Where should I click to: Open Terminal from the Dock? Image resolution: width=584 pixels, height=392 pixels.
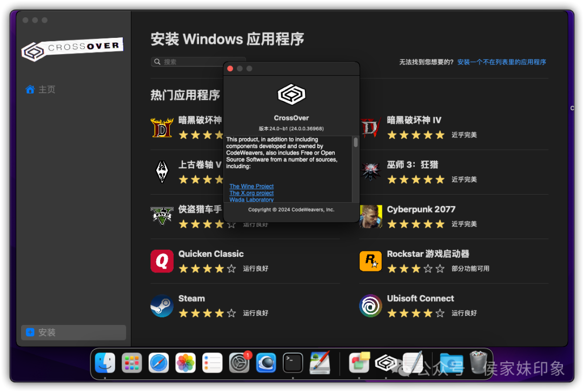tap(293, 363)
